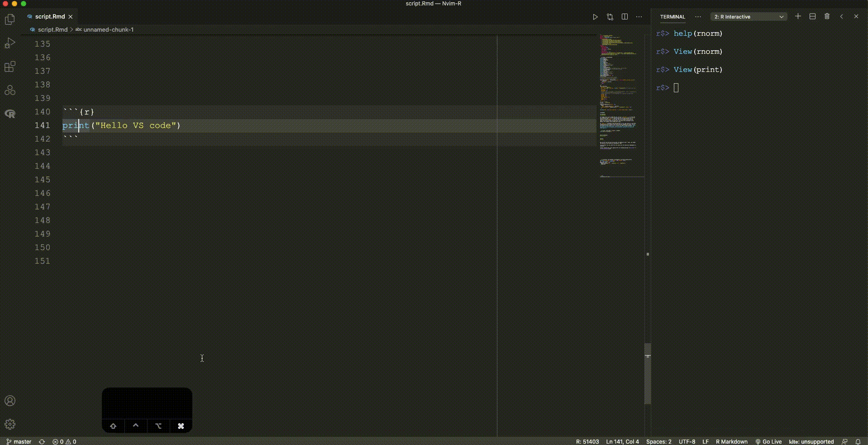Click the ```{r} chunk header line
868x445 pixels.
(x=79, y=112)
